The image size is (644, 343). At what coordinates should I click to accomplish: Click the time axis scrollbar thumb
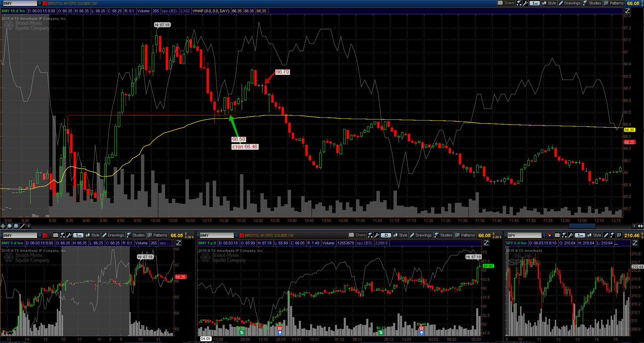point(582,226)
